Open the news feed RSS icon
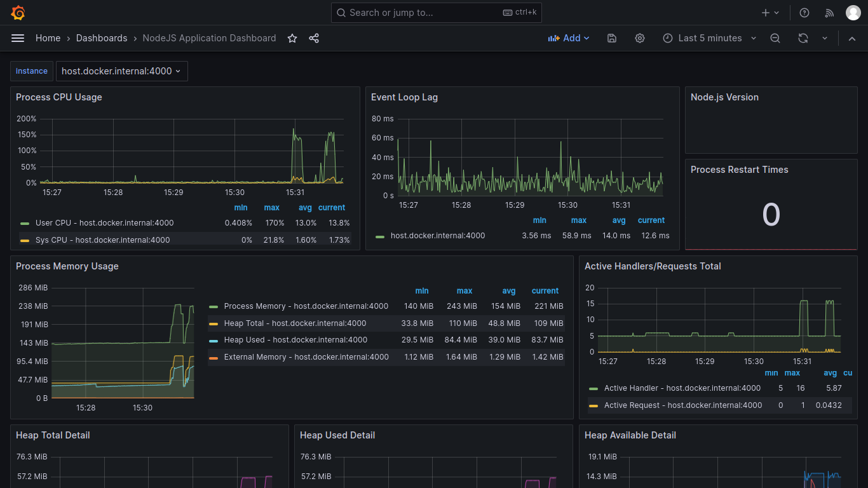 pos(829,13)
